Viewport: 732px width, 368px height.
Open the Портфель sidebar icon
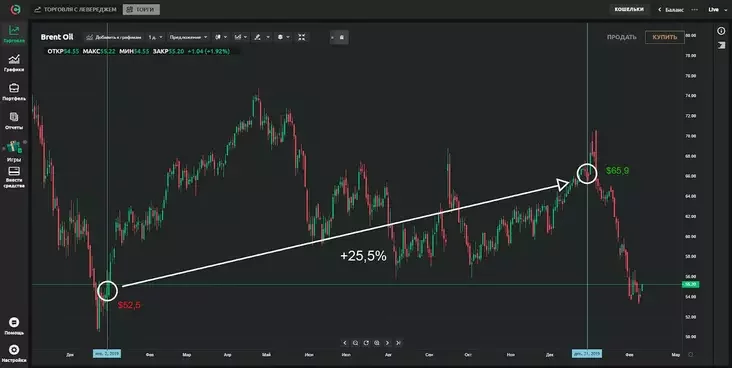[14, 92]
